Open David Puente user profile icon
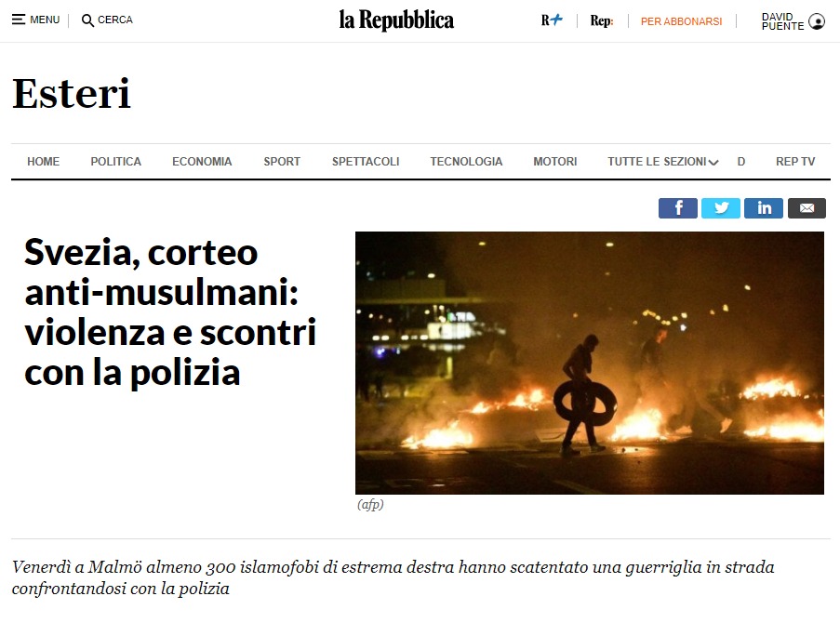 (x=817, y=21)
